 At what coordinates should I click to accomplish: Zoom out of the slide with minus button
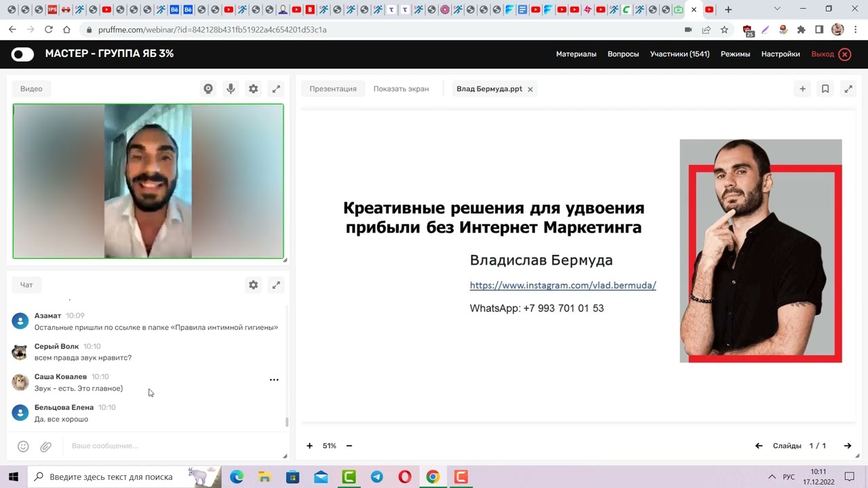click(x=349, y=446)
